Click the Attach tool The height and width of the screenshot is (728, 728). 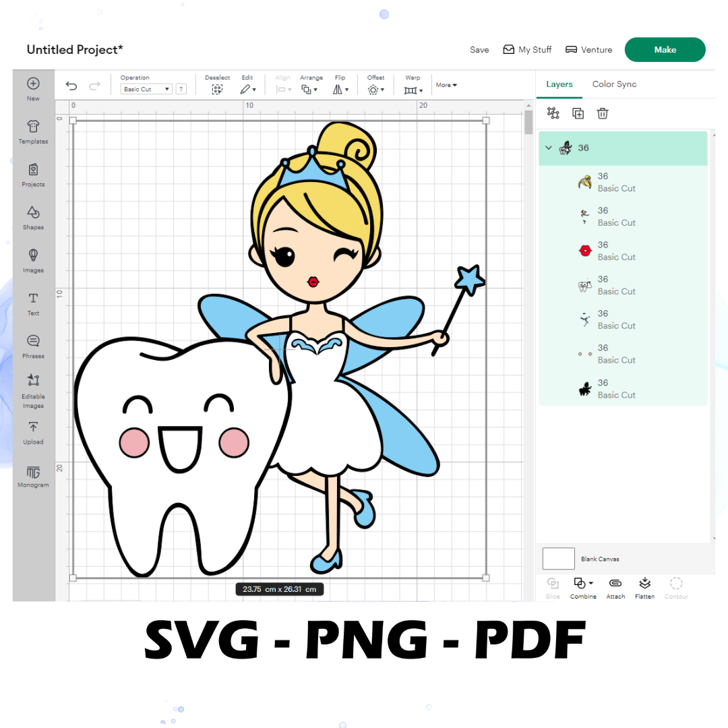point(615,588)
